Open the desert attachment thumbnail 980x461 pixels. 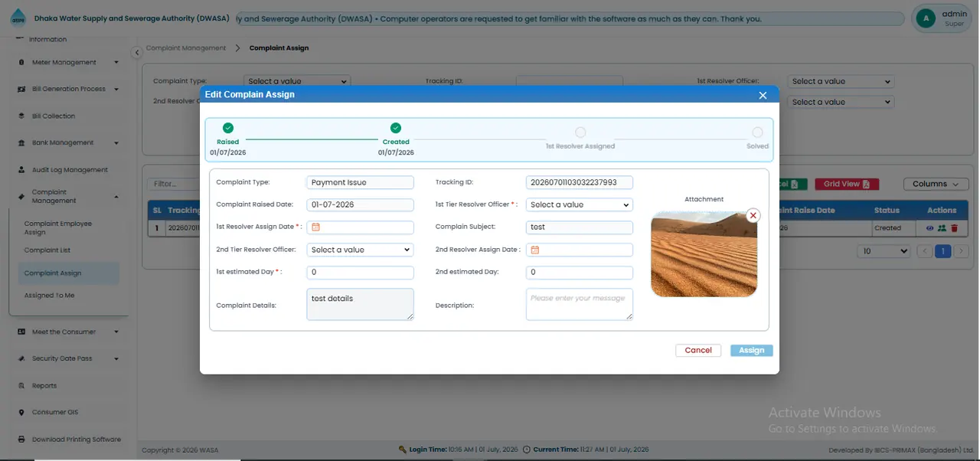click(x=704, y=254)
